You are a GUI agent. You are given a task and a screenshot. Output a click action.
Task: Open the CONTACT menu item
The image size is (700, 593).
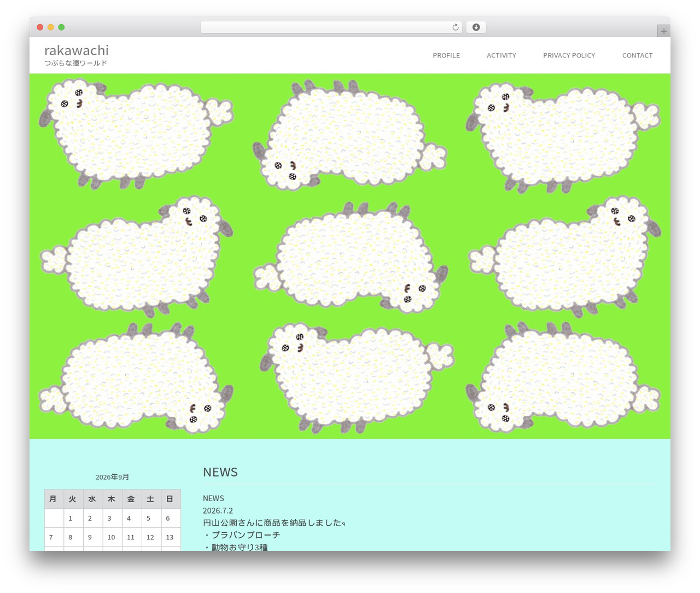tap(637, 55)
